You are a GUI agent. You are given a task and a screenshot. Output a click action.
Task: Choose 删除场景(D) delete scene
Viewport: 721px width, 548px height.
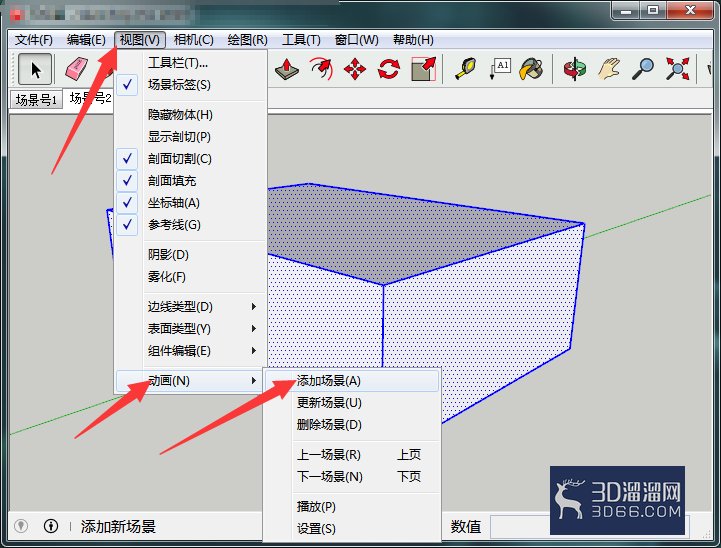352,424
